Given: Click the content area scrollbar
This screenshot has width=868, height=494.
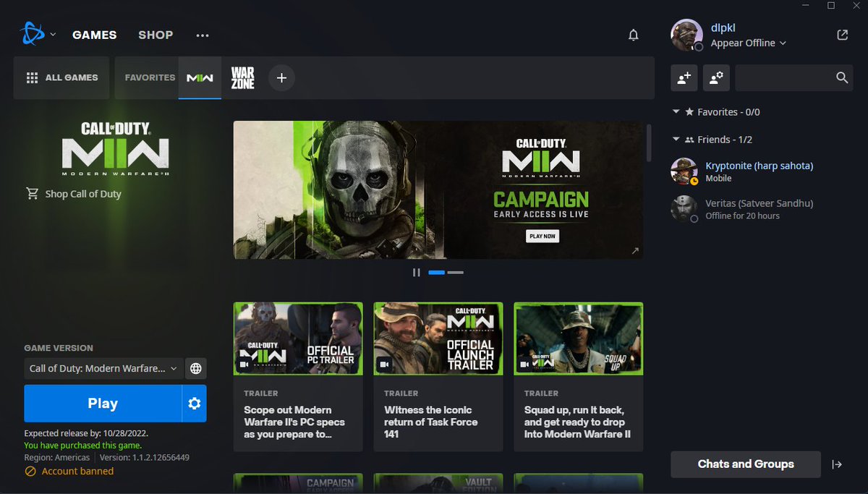Looking at the screenshot, I should (649, 142).
